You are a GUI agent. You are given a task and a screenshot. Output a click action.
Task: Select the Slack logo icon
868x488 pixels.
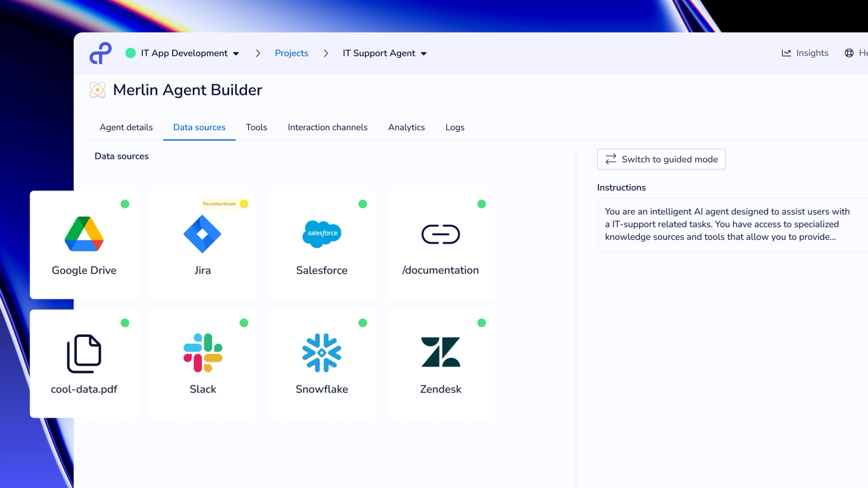tap(203, 353)
